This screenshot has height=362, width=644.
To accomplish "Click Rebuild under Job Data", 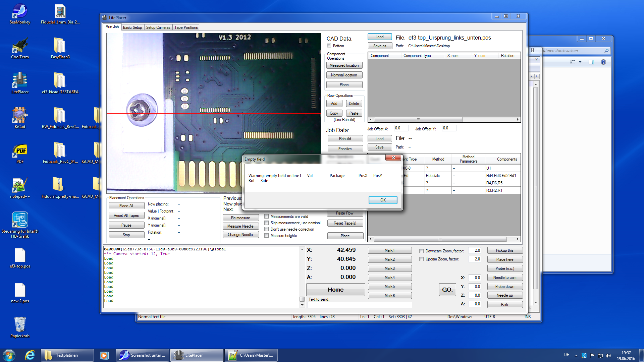I will (x=345, y=139).
